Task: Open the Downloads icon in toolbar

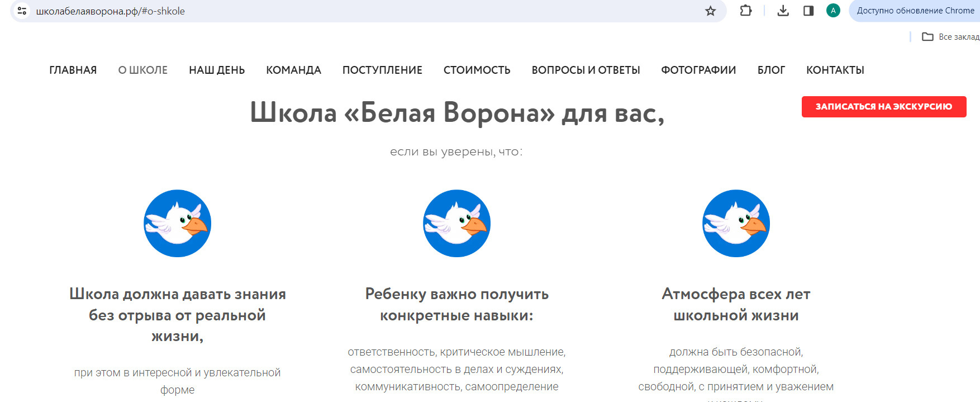Action: pos(783,11)
